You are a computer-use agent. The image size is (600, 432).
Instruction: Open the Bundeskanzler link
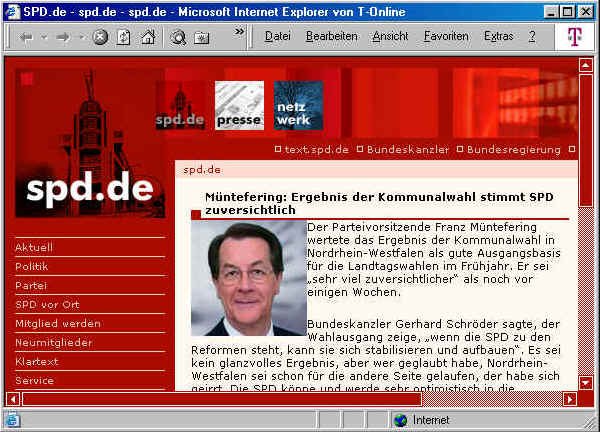coord(408,150)
